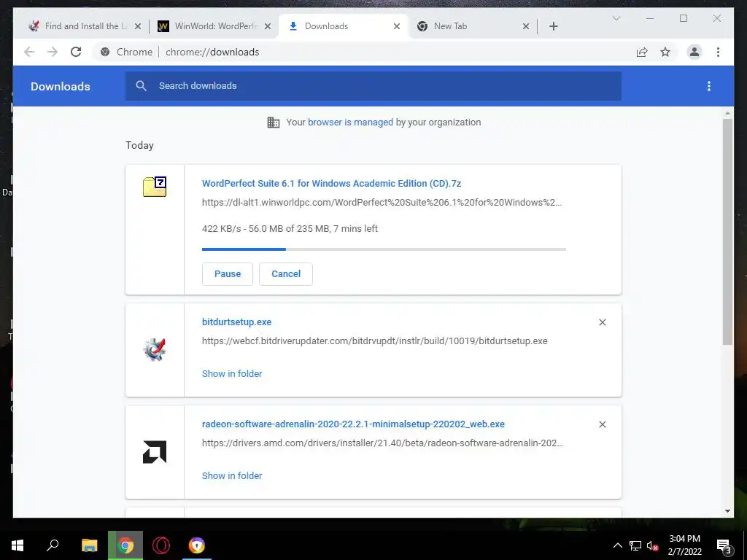The width and height of the screenshot is (747, 560).
Task: Remove bitdurtsetup.exe from the list
Action: (x=602, y=322)
